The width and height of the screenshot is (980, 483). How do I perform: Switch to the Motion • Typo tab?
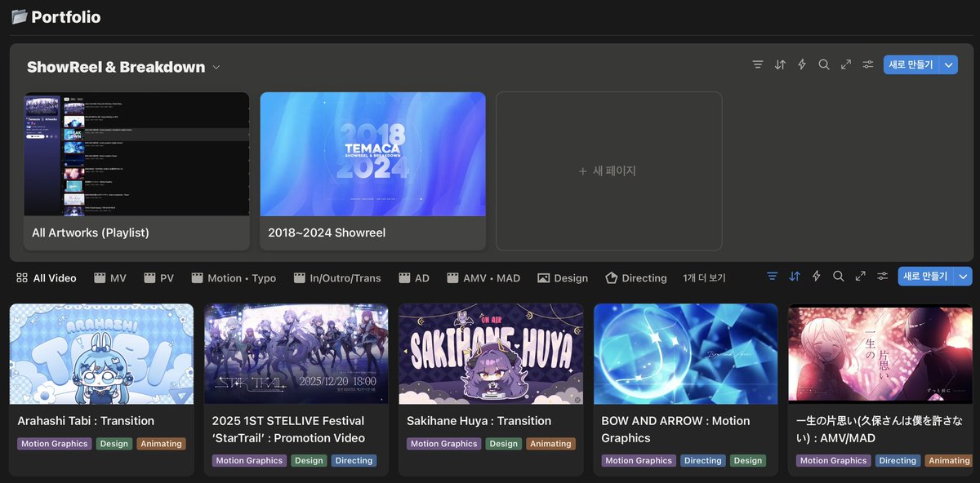(x=234, y=278)
